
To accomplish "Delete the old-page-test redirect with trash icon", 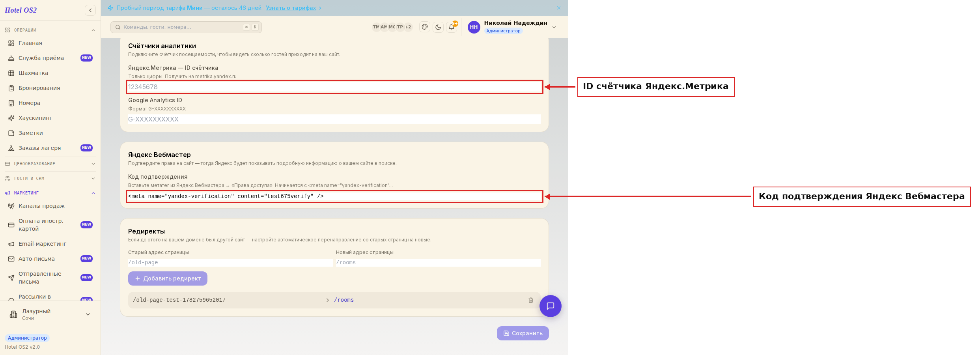I will (x=531, y=300).
